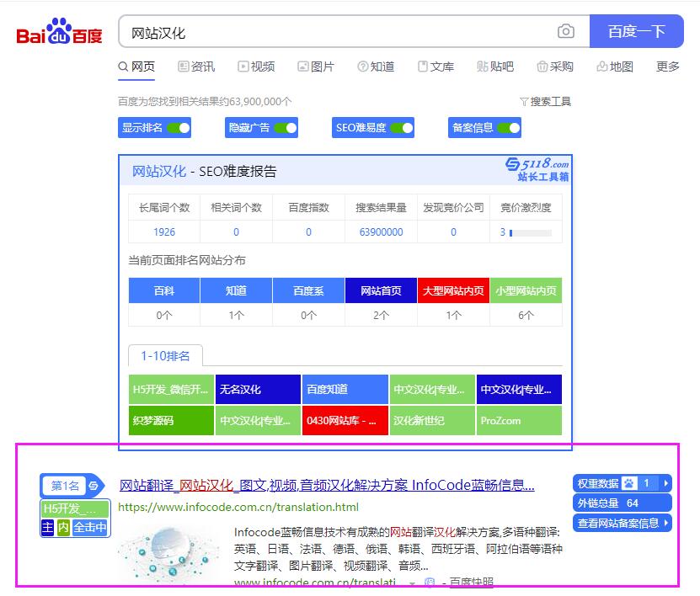The height and width of the screenshot is (596, 700).
Task: Switch to 地图 tab
Action: click(615, 67)
